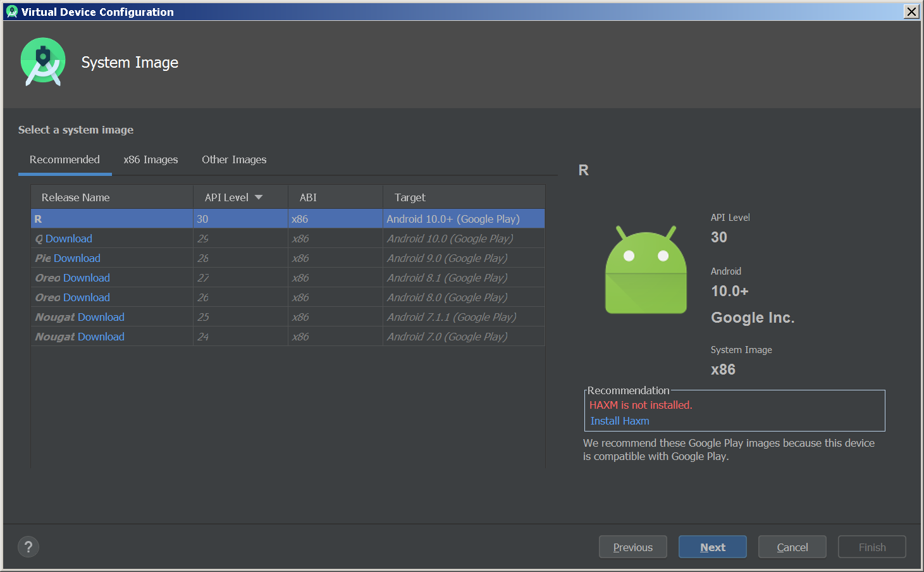Download the Nougat API 25 image
The image size is (924, 572).
pyautogui.click(x=101, y=317)
